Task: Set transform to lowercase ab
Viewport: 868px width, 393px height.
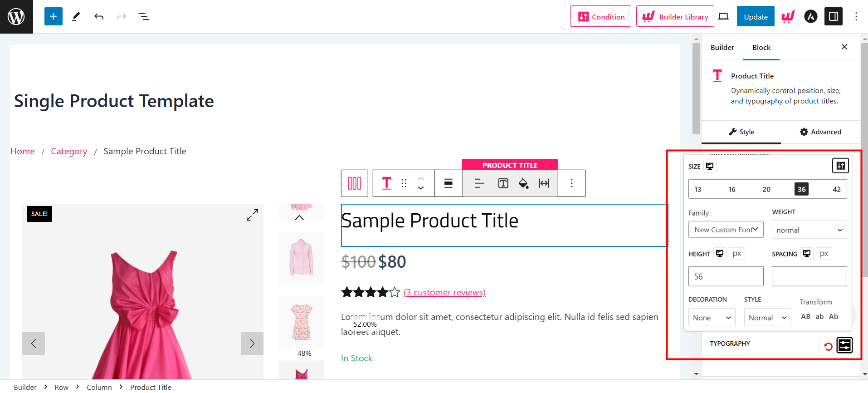Action: [819, 316]
